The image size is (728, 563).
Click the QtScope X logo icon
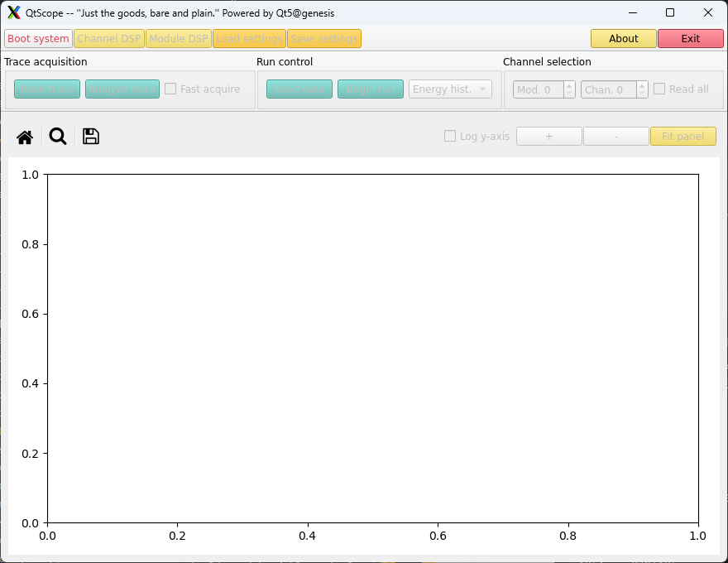pyautogui.click(x=14, y=13)
